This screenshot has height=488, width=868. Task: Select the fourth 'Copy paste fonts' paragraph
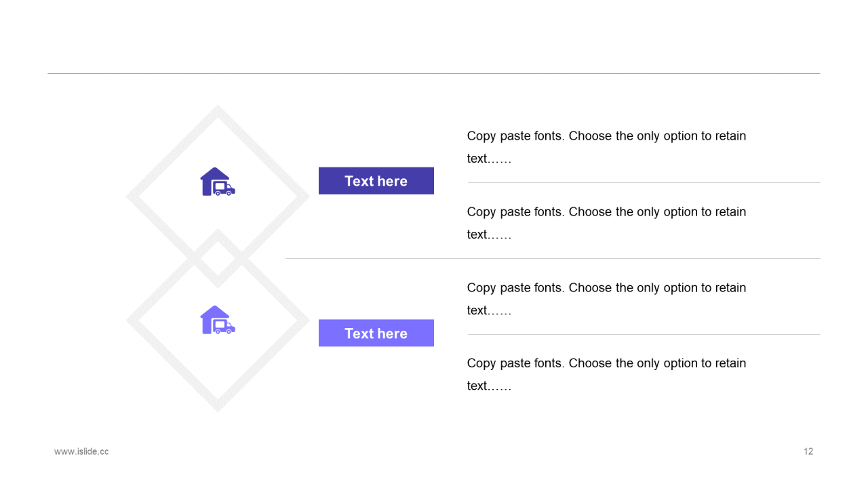(607, 374)
